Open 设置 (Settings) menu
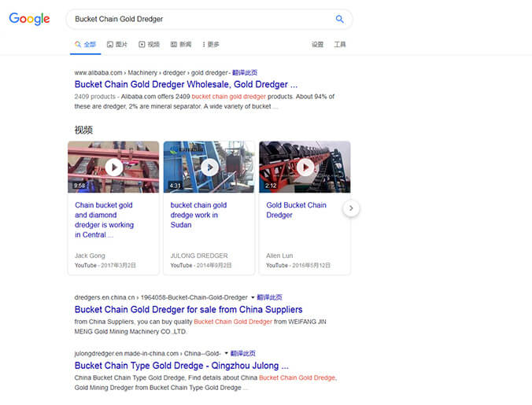 [x=318, y=44]
